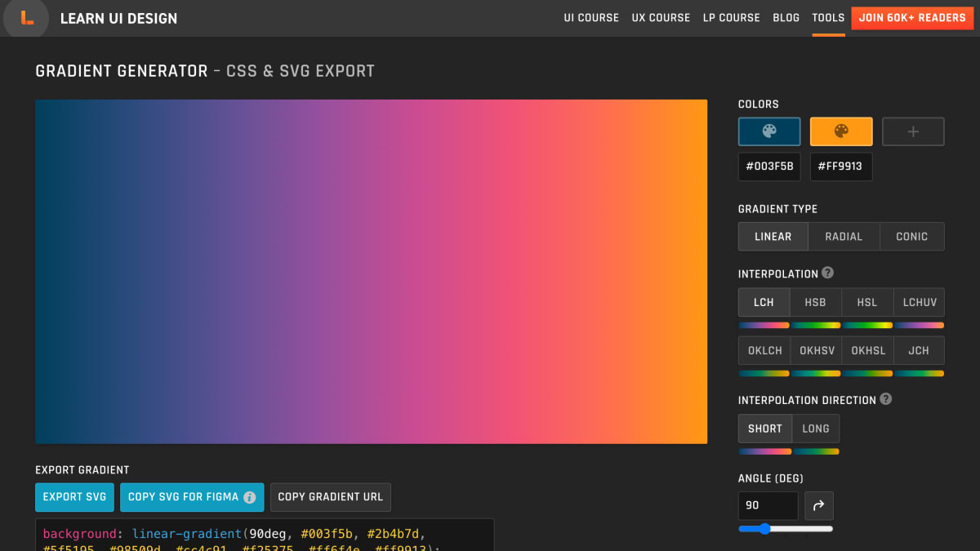Choose HSL interpolation
The height and width of the screenshot is (551, 980).
(867, 302)
